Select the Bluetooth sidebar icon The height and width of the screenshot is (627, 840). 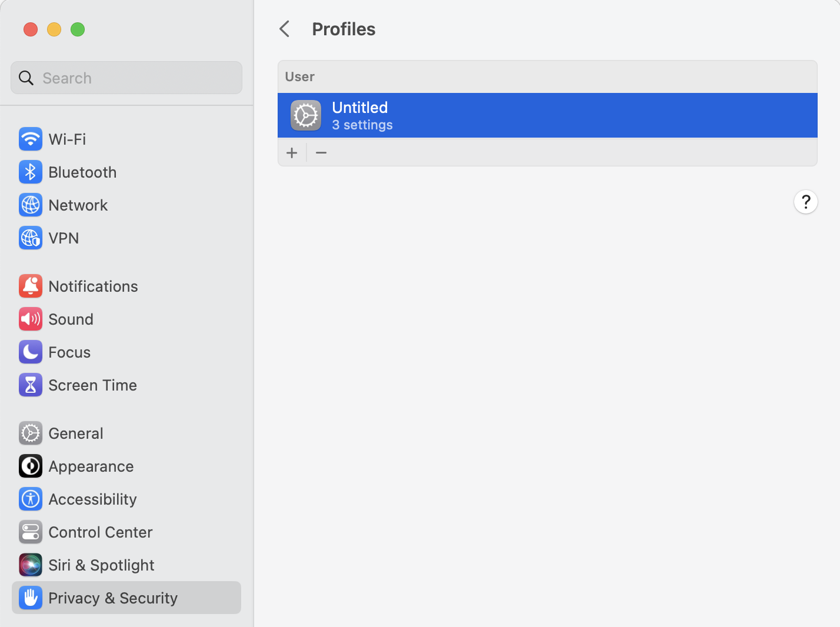pos(31,172)
